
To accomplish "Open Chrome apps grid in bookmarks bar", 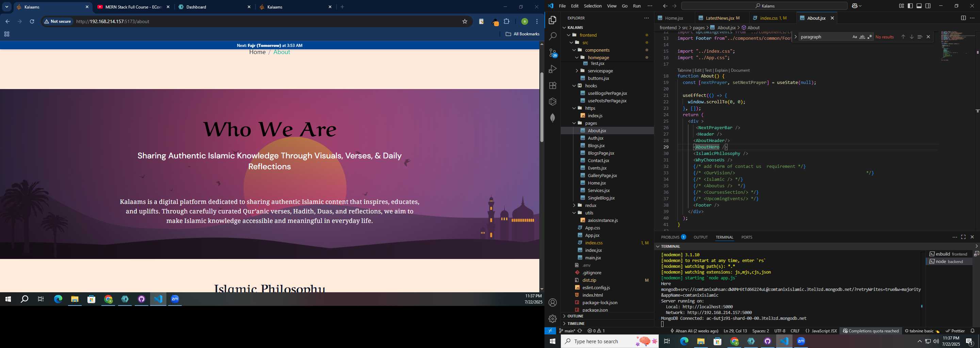I will point(6,34).
